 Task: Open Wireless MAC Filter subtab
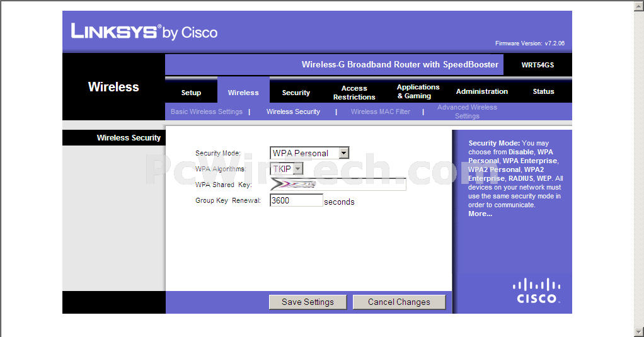pyautogui.click(x=381, y=111)
